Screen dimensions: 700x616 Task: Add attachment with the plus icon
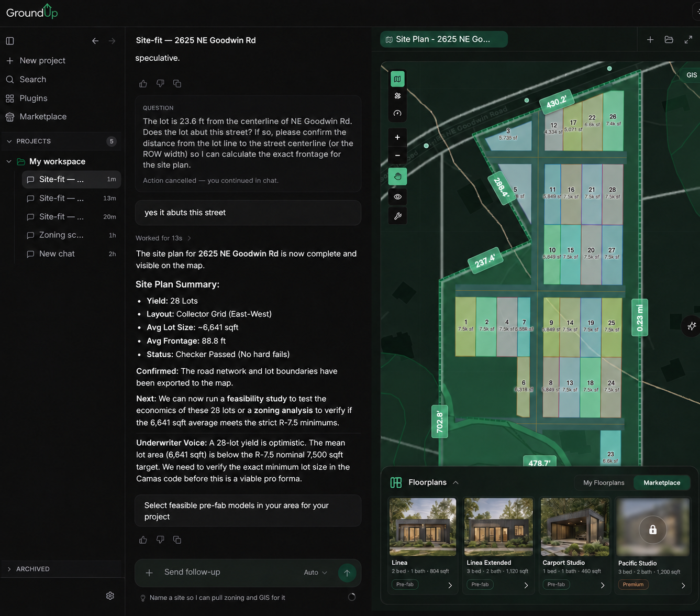click(149, 573)
